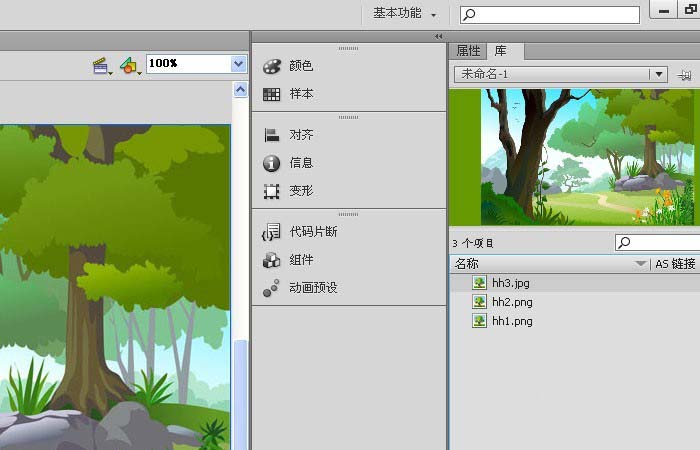Click sort arrow on 名称 column
Viewport: 700px width, 450px height.
(x=640, y=264)
